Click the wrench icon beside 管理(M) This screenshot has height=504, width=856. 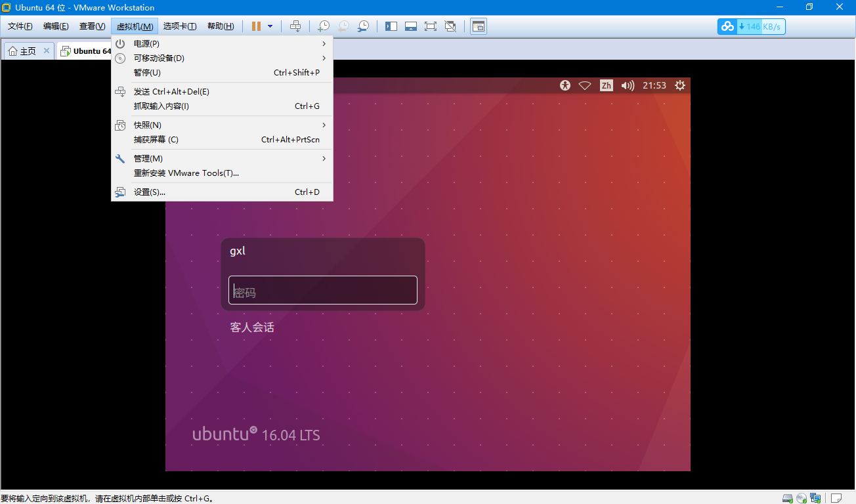pos(120,159)
